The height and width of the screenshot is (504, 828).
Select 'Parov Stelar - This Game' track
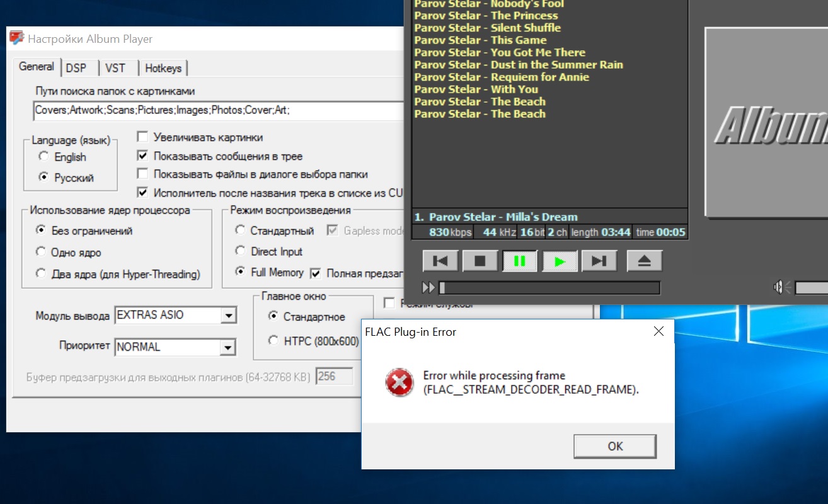pyautogui.click(x=480, y=40)
